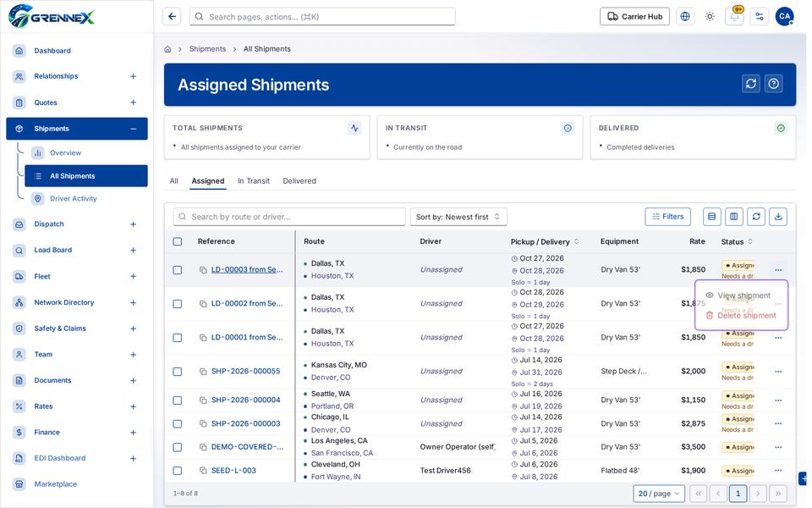Click the home breadcrumb icon
The width and height of the screenshot is (812, 508).
point(167,49)
